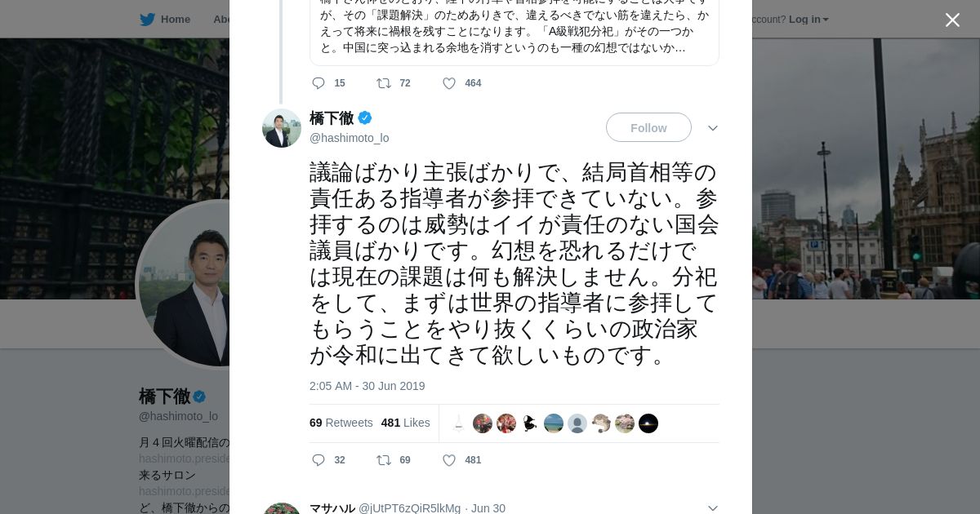Expand the main tweet options chevron

click(x=713, y=128)
